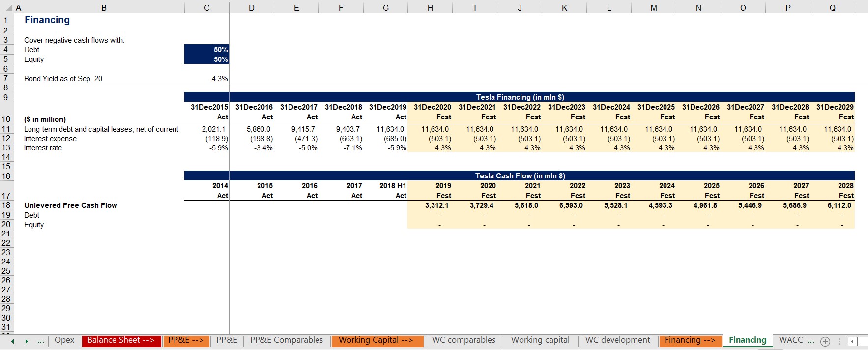The height and width of the screenshot is (350, 868).
Task: Switch to the PP&E sheet tab
Action: click(227, 340)
